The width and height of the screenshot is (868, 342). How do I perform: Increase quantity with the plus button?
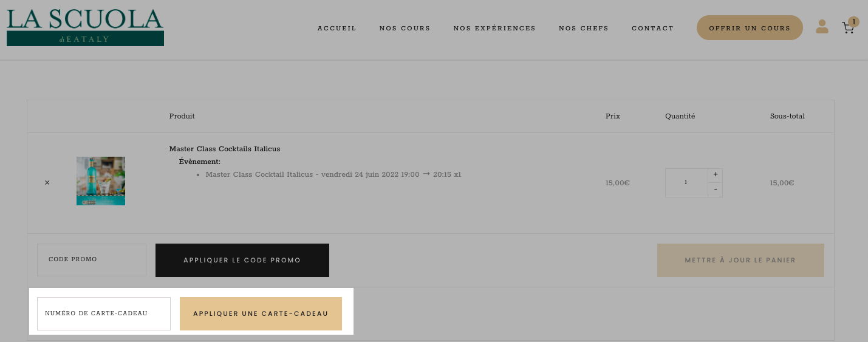click(x=716, y=175)
